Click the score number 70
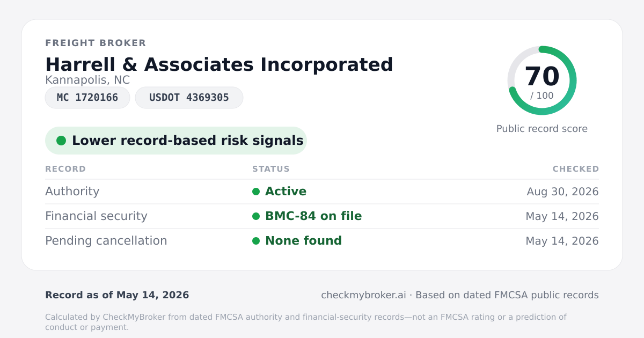Screen dimensions: 644x338 542,76
